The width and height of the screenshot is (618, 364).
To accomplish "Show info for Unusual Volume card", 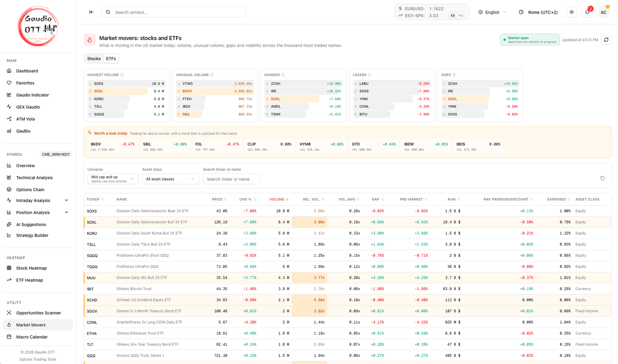I will (x=212, y=75).
